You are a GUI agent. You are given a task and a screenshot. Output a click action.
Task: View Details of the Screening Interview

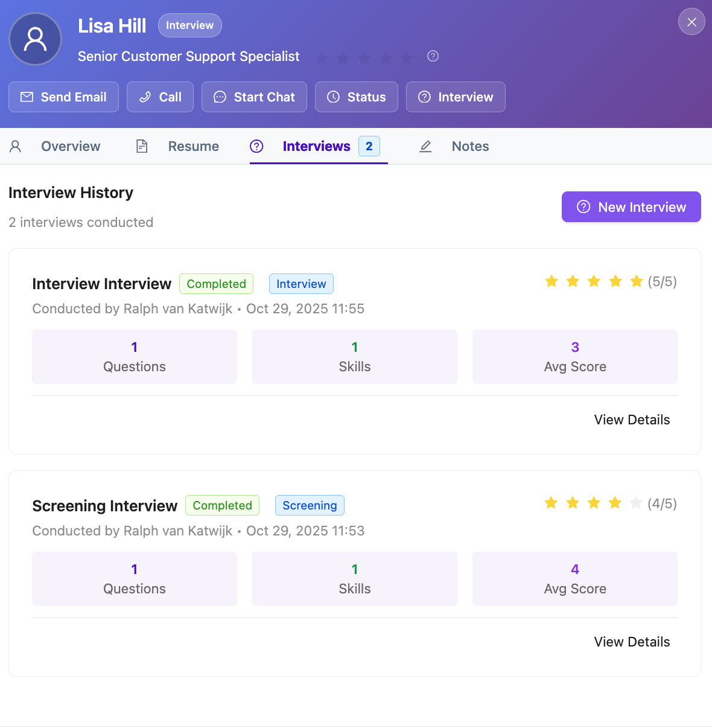[x=632, y=642]
